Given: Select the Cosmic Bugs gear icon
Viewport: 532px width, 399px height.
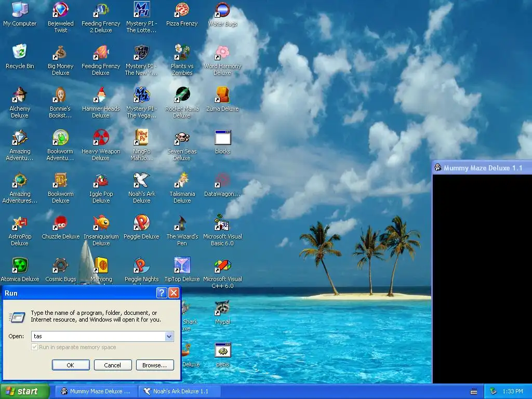Looking at the screenshot, I should (x=60, y=270).
